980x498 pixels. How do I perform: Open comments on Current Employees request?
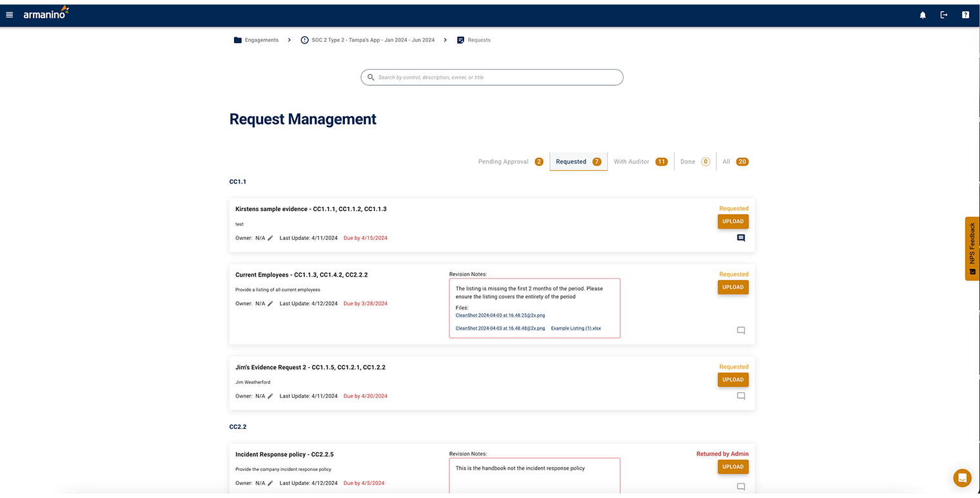pos(741,330)
